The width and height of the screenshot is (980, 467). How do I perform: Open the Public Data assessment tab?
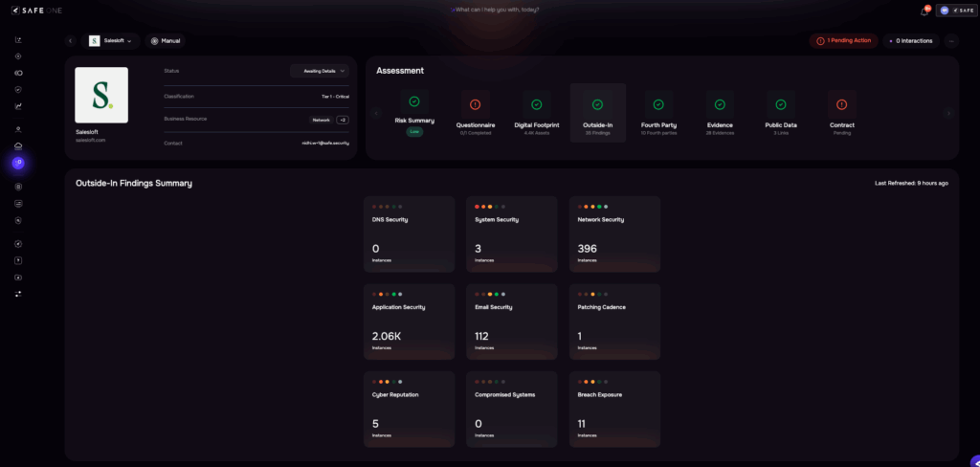coord(781,113)
